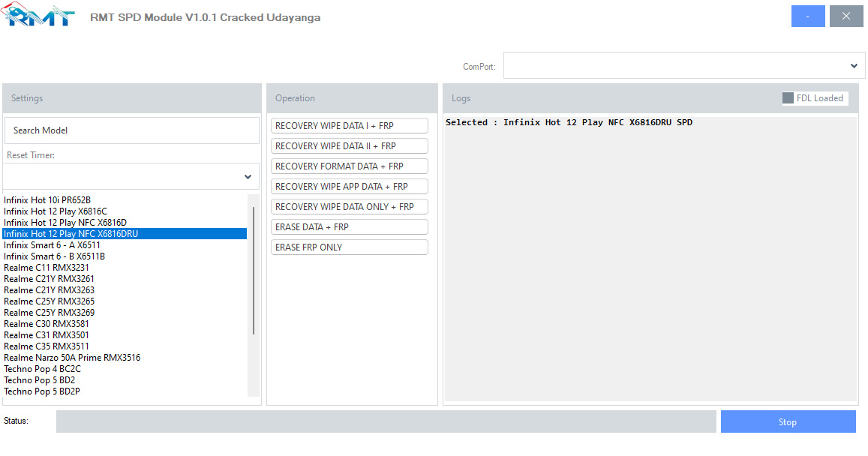The image size is (868, 456).
Task: Expand the Reset Timer dropdown
Action: point(131,176)
